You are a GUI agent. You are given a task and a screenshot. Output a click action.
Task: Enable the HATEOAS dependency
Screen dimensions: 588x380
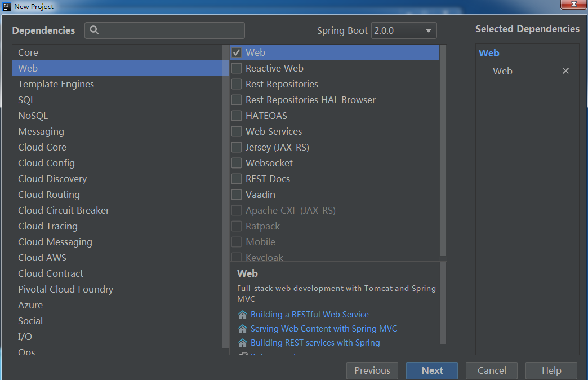(x=236, y=116)
